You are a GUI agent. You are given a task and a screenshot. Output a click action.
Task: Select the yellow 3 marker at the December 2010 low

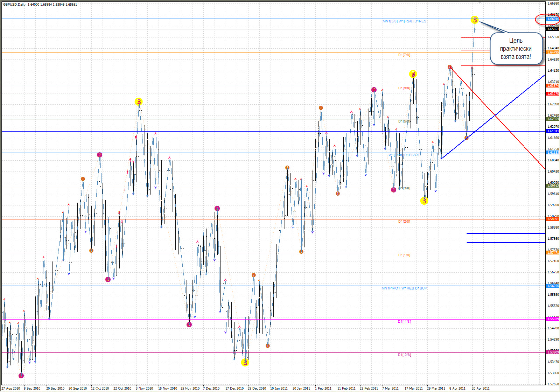[245, 363]
